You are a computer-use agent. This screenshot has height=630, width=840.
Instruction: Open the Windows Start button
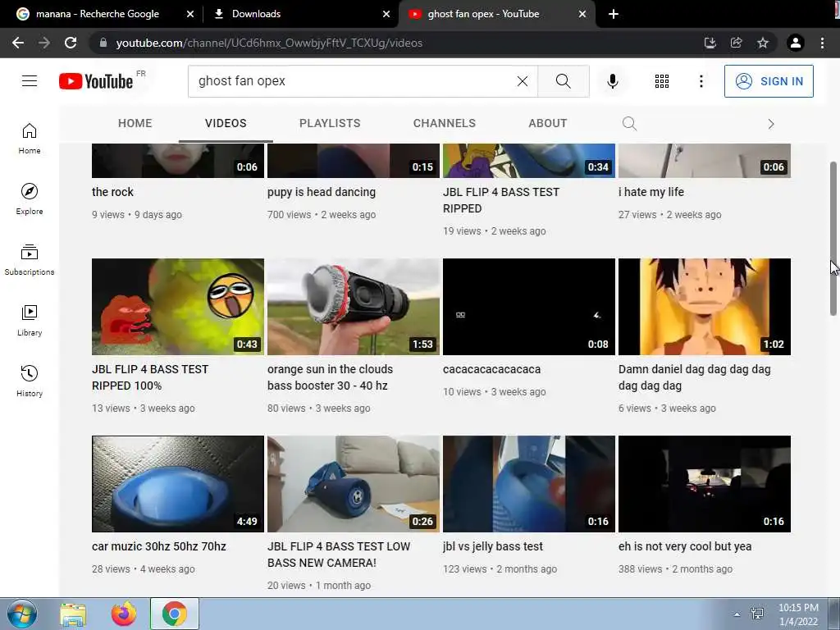coord(21,614)
